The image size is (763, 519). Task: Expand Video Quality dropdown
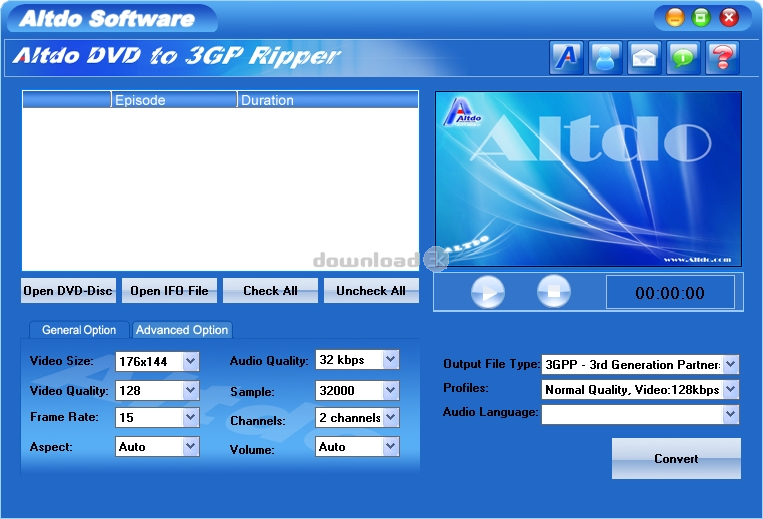(x=191, y=390)
